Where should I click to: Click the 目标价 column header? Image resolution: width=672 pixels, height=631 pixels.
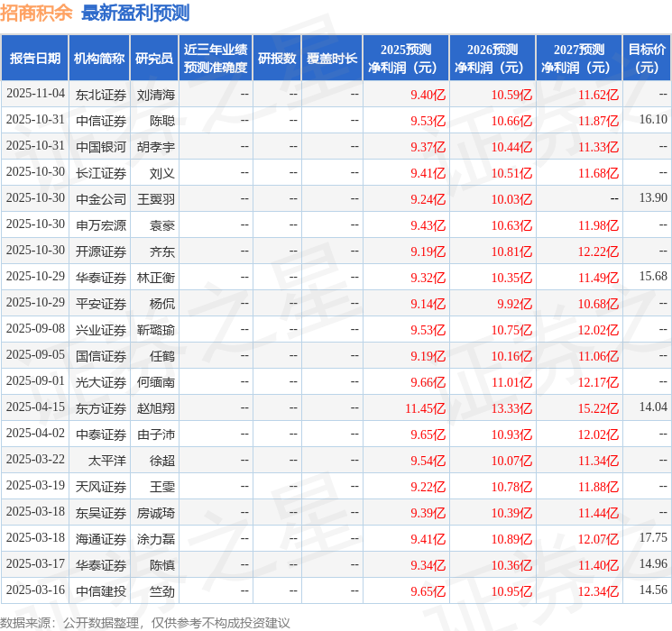click(x=647, y=59)
